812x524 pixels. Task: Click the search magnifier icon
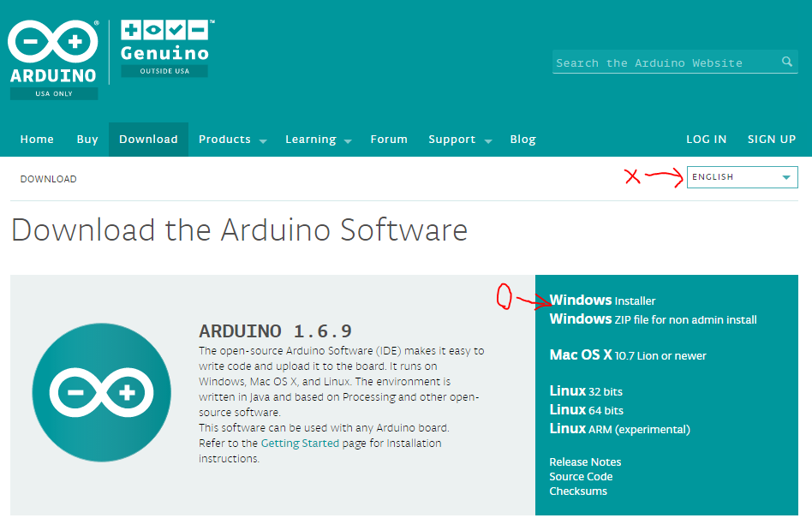(x=786, y=63)
